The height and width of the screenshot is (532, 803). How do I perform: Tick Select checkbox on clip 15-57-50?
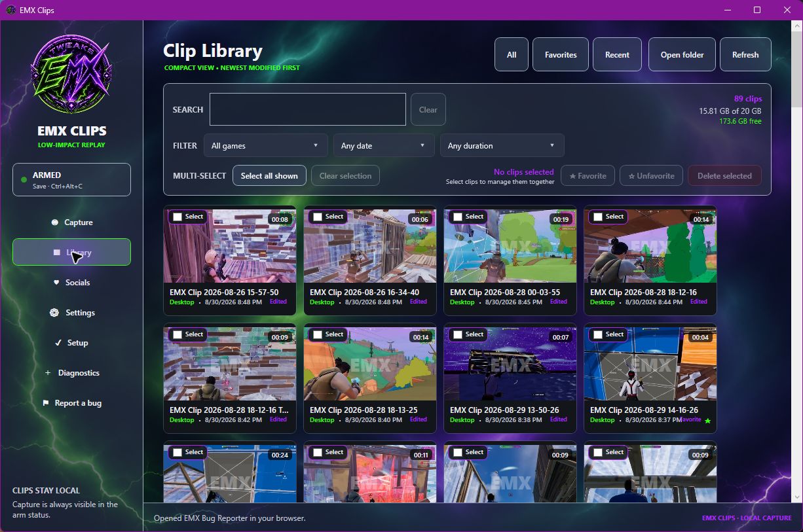tap(177, 217)
